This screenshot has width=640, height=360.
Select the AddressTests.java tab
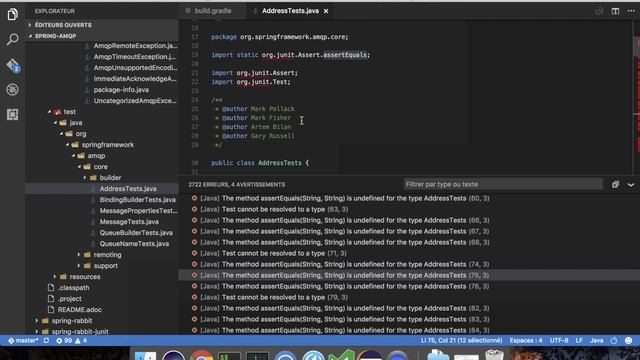coord(290,11)
